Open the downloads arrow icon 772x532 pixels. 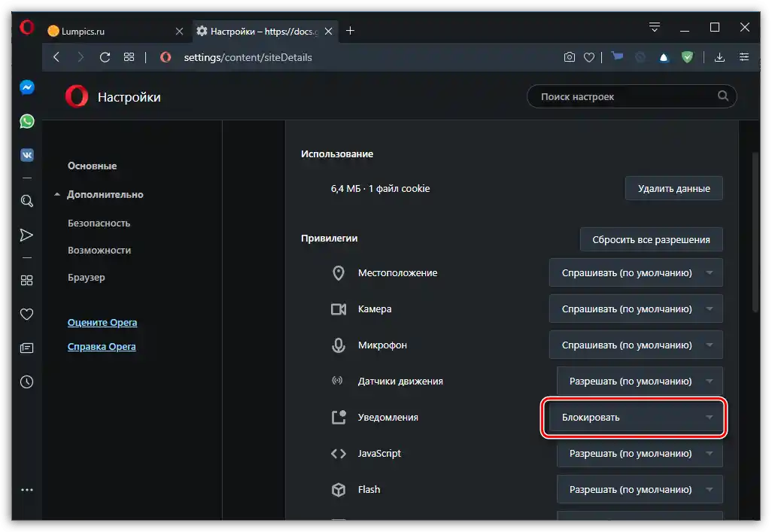719,57
